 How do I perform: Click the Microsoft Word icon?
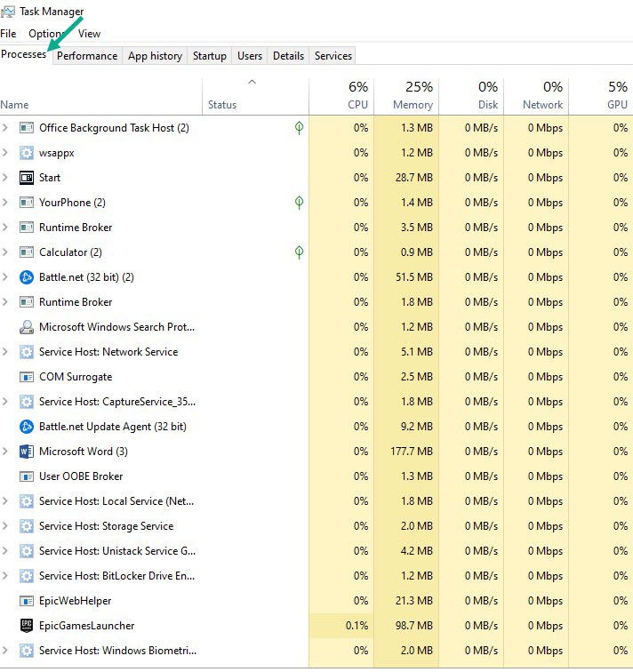27,452
